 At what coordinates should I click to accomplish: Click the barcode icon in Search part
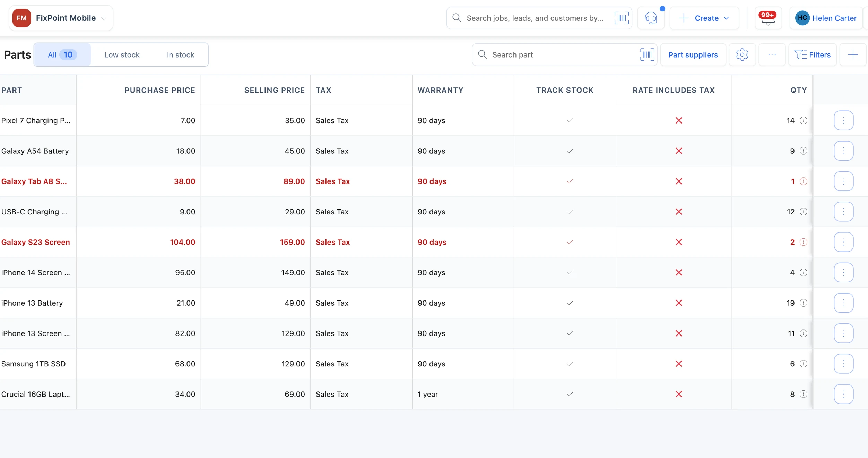(x=647, y=54)
